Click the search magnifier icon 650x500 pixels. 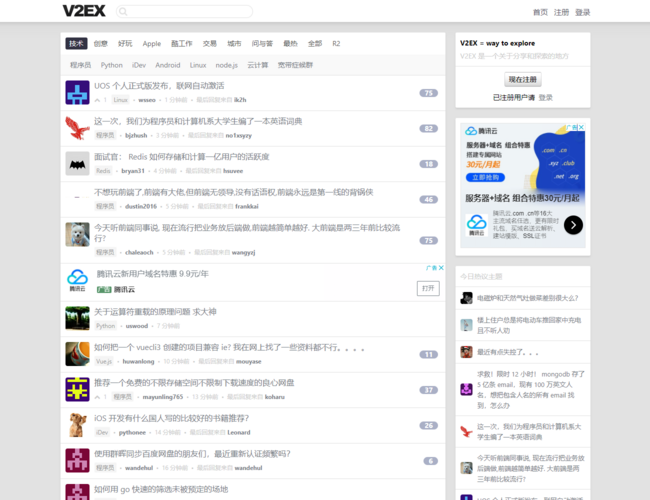pos(123,12)
